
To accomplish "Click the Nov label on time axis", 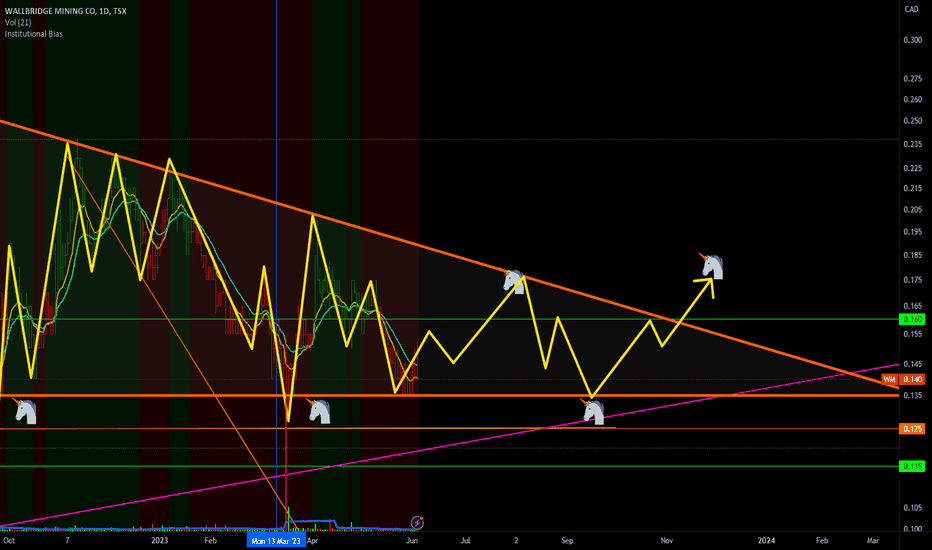I will coord(667,540).
